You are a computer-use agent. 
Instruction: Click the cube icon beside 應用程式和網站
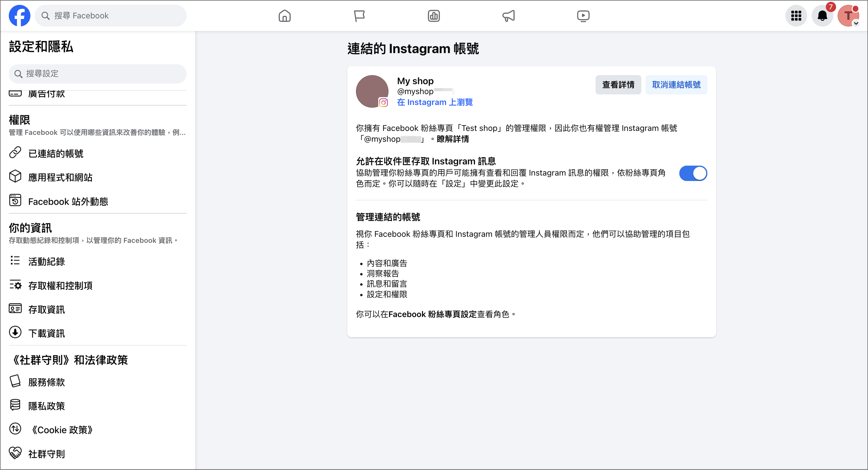15,177
